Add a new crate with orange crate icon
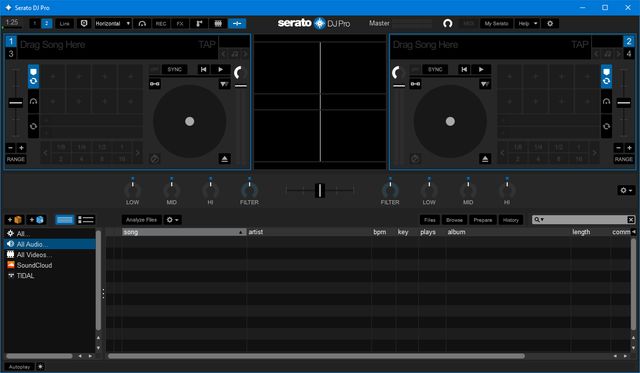This screenshot has width=640, height=373. pos(14,220)
